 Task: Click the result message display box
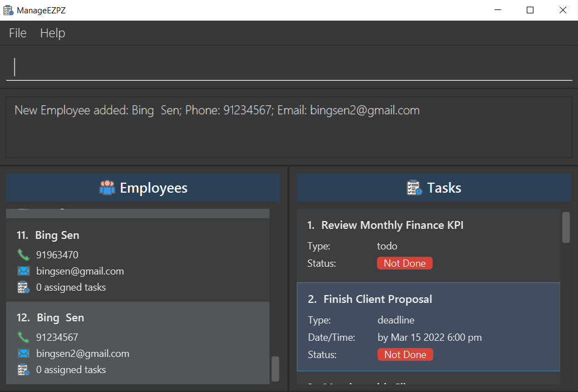click(289, 127)
